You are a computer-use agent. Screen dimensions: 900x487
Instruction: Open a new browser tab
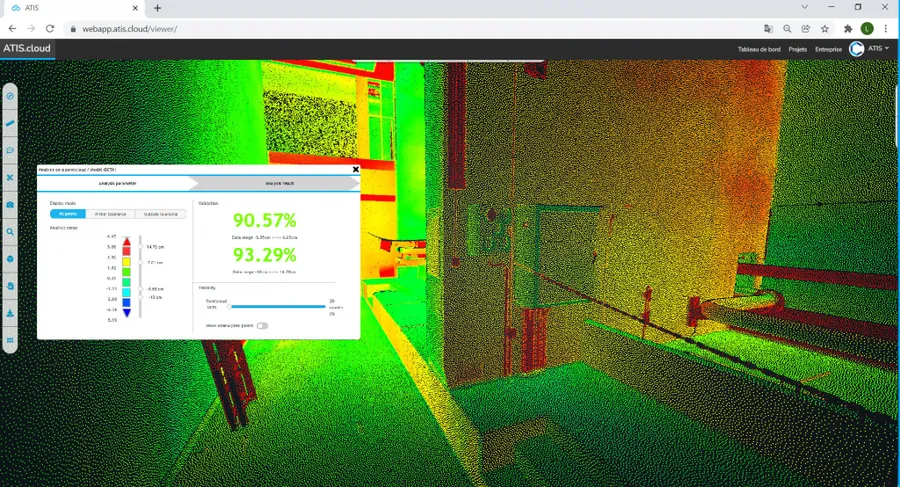(157, 8)
